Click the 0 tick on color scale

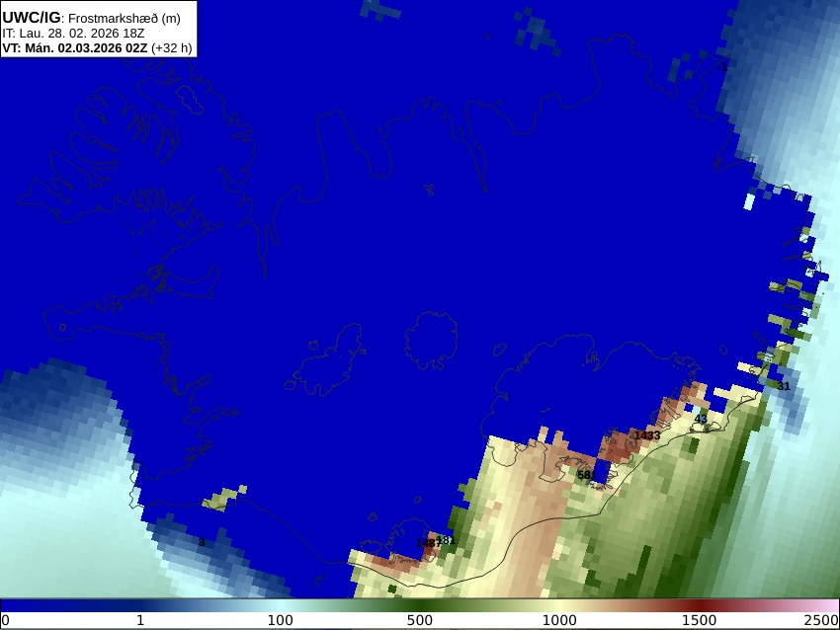coord(5,620)
